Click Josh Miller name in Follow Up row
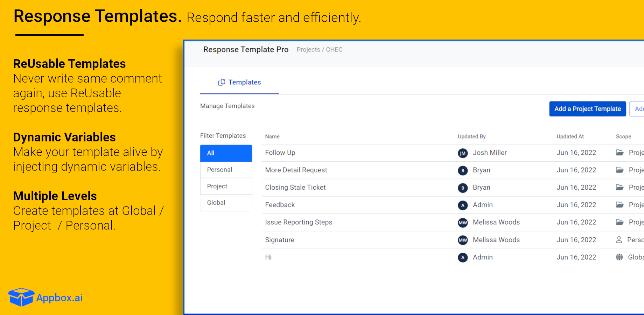This screenshot has height=315, width=644. 490,153
